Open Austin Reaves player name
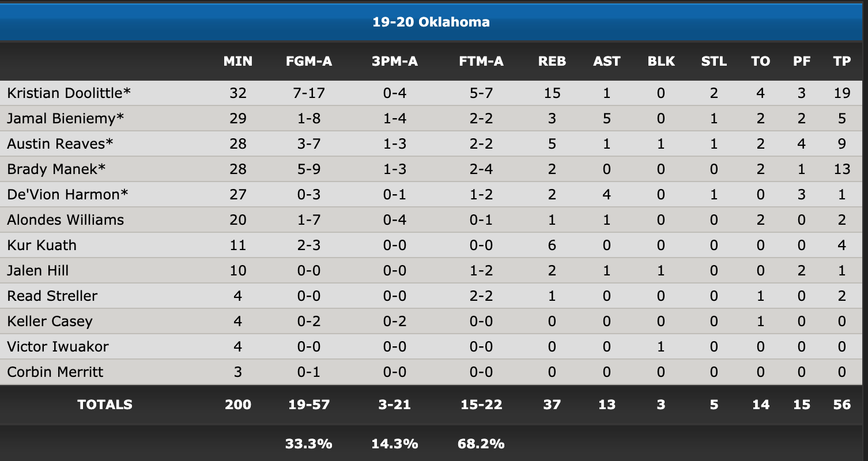Image resolution: width=868 pixels, height=461 pixels. pos(61,144)
